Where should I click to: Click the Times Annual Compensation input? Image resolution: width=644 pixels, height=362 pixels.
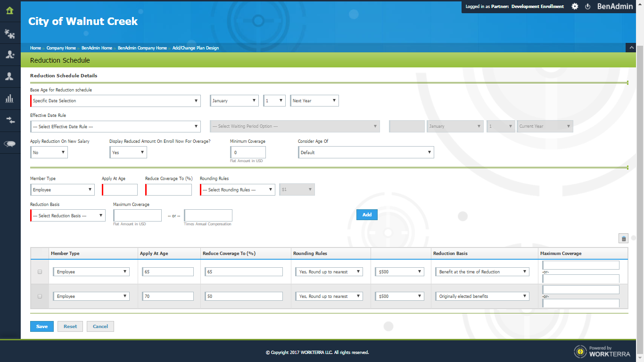click(x=208, y=215)
